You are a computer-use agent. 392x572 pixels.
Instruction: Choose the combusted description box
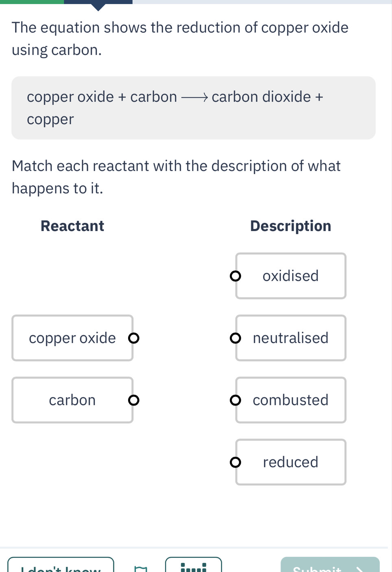[291, 400]
